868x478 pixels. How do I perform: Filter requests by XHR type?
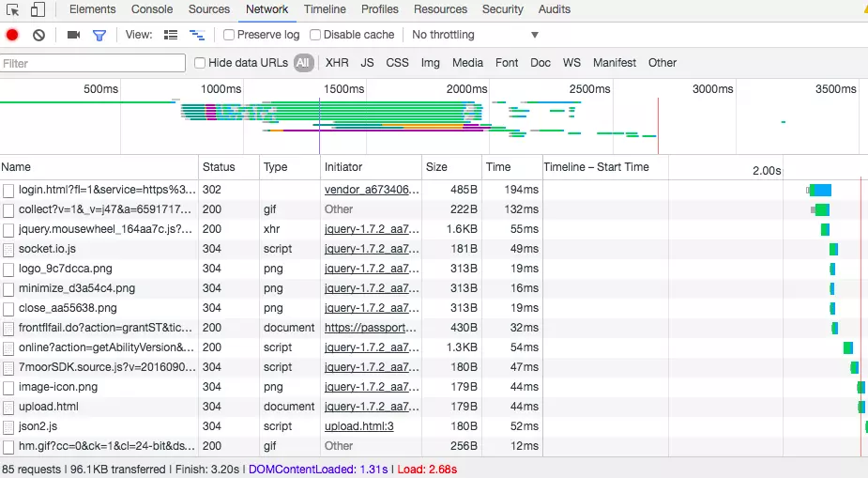point(337,63)
